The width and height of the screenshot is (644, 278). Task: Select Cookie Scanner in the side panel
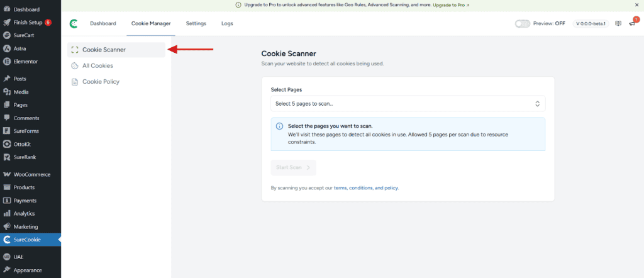point(116,50)
